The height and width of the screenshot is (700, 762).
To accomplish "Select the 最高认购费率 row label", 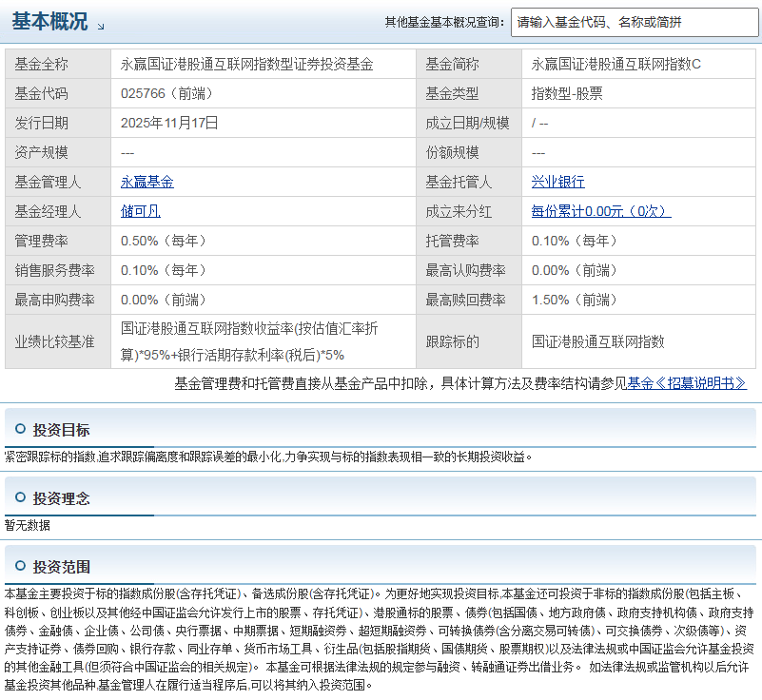I will [465, 270].
